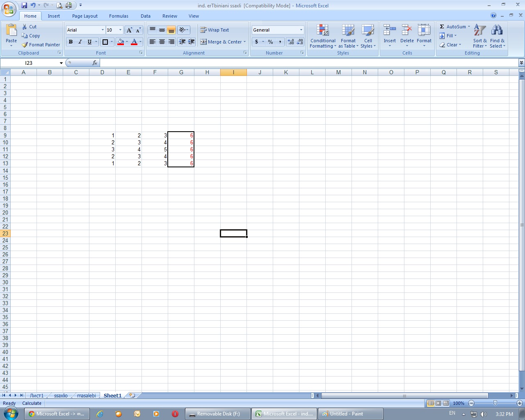Click the Quick Print icon

(x=68, y=5)
